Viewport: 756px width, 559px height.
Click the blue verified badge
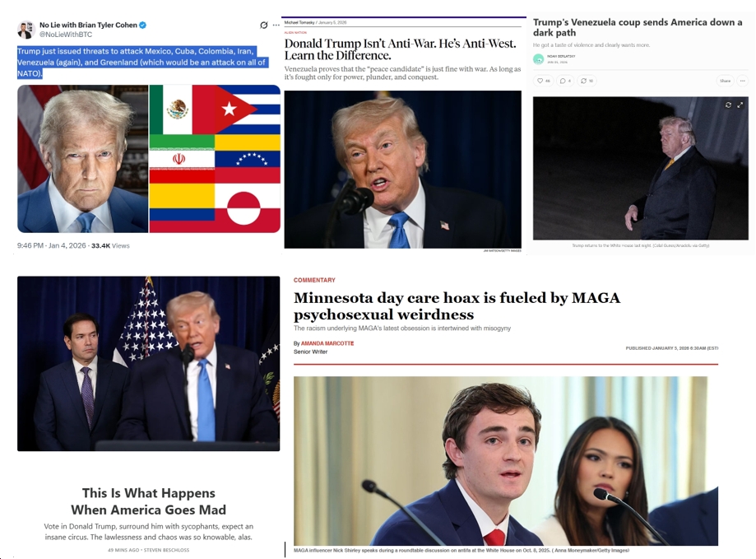(142, 25)
